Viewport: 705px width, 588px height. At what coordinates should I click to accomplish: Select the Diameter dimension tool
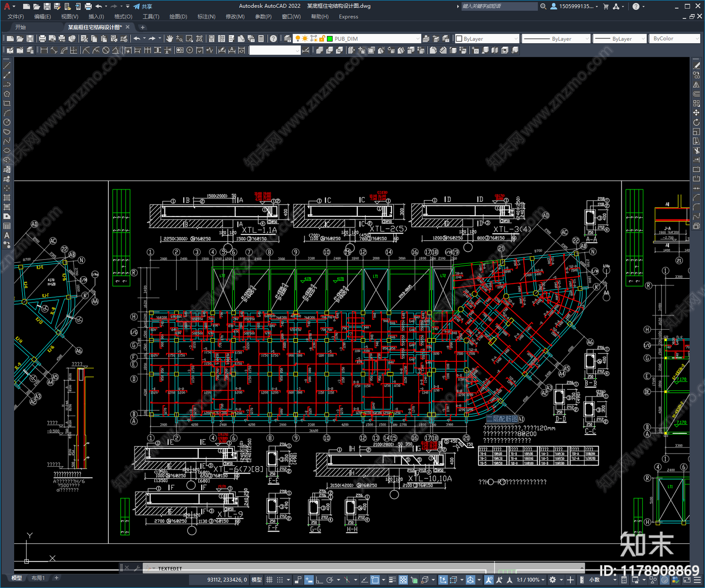point(106,50)
